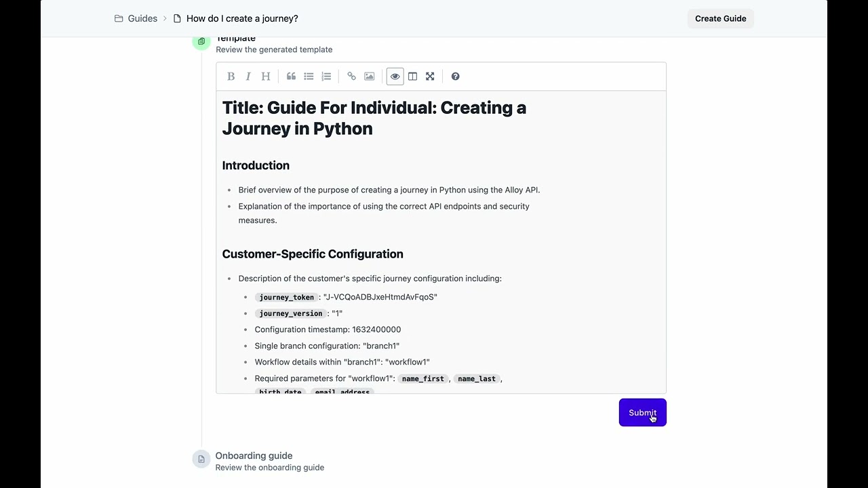Click the Onboarding guide step icon
Viewport: 868px width, 488px height.
point(201,460)
